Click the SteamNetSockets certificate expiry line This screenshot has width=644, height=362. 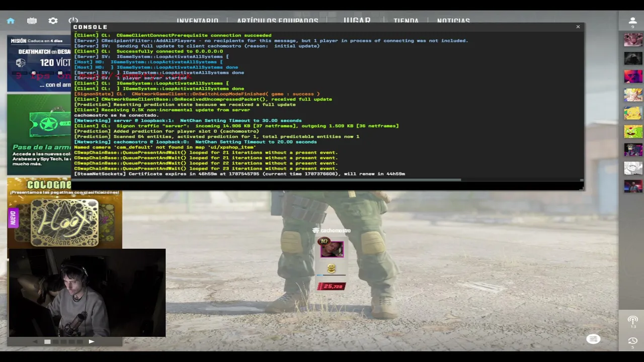point(239,174)
